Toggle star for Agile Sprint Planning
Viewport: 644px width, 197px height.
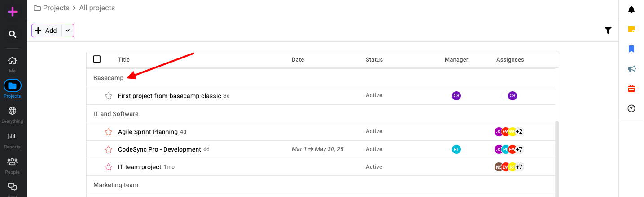(108, 132)
